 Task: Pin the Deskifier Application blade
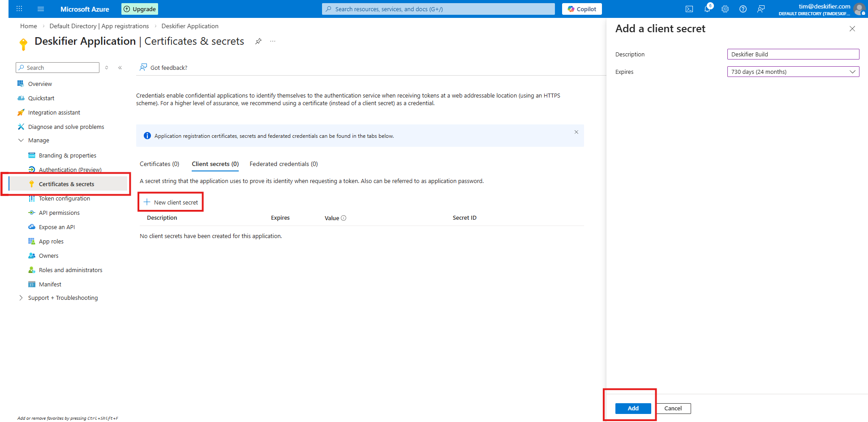pos(258,41)
